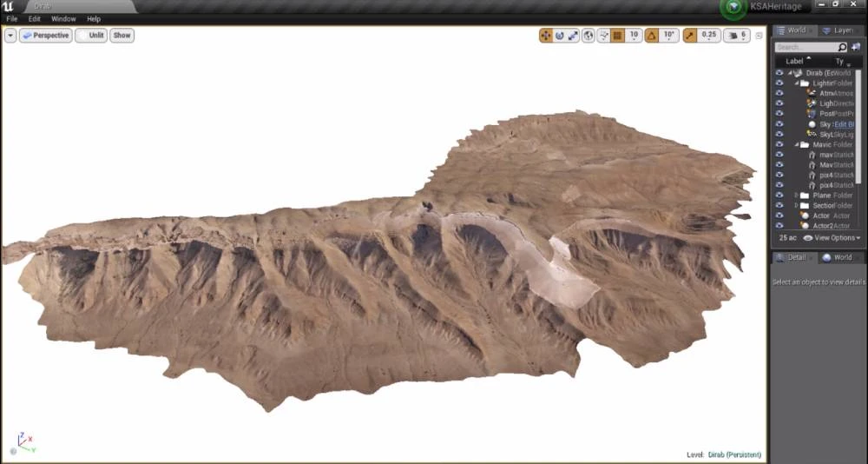Open the View Options dropdown
Screen dimensions: 868x464
(x=832, y=237)
